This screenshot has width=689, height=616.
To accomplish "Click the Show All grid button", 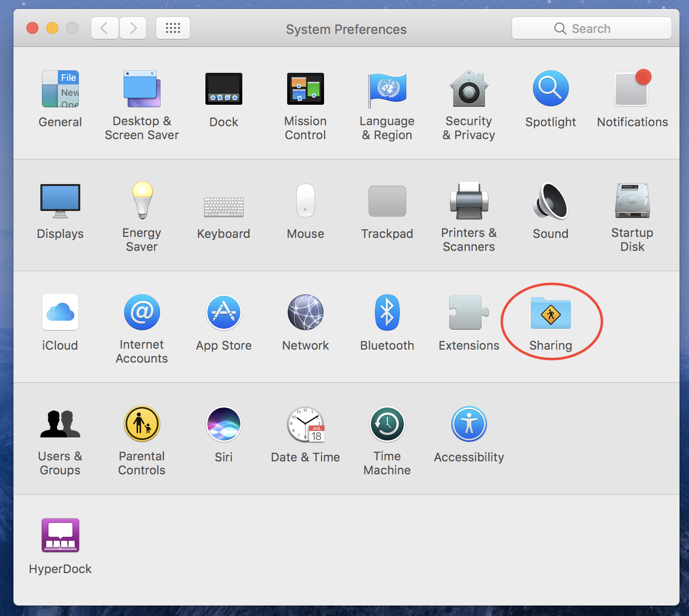I will tap(172, 28).
